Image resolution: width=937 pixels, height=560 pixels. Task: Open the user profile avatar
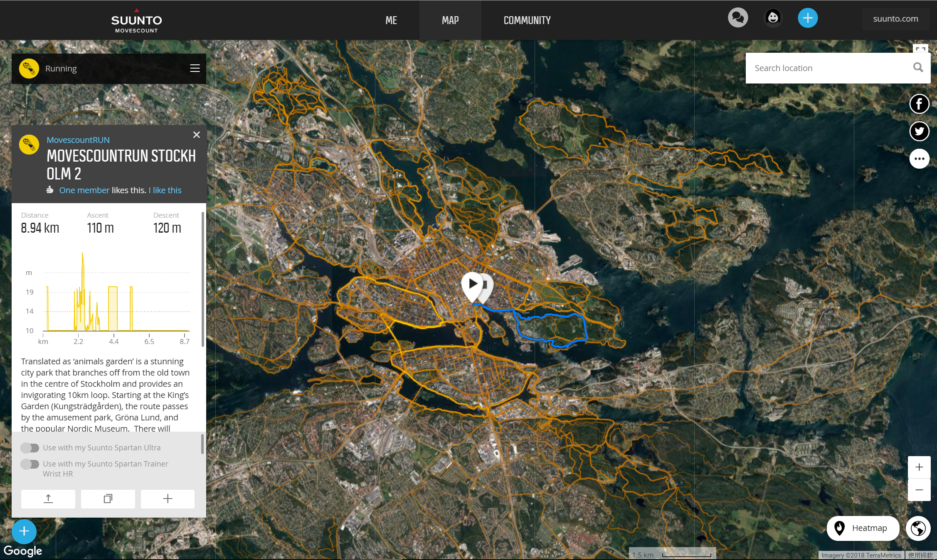[773, 18]
